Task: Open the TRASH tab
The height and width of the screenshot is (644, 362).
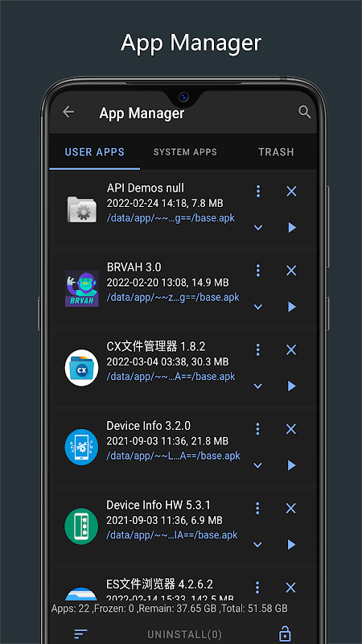Action: (276, 152)
